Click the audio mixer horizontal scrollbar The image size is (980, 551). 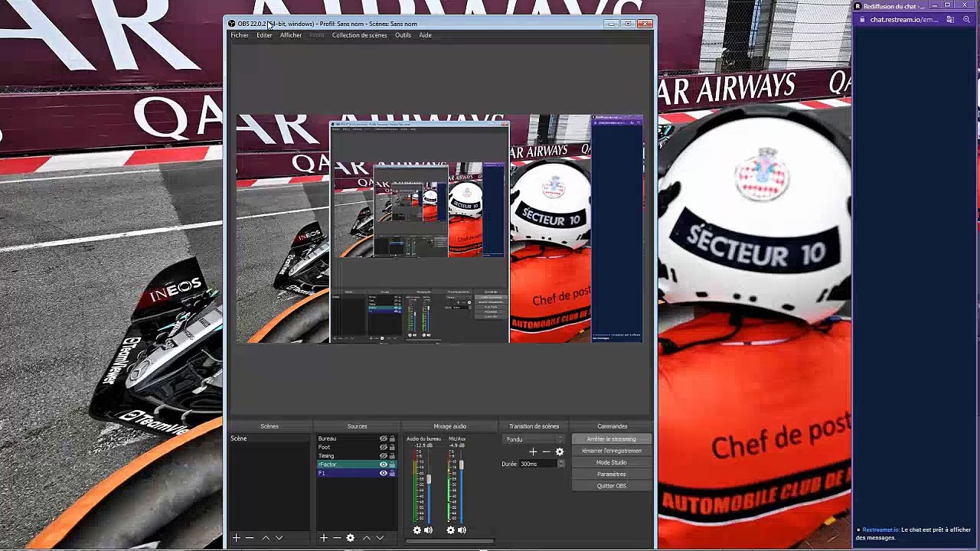tap(450, 541)
